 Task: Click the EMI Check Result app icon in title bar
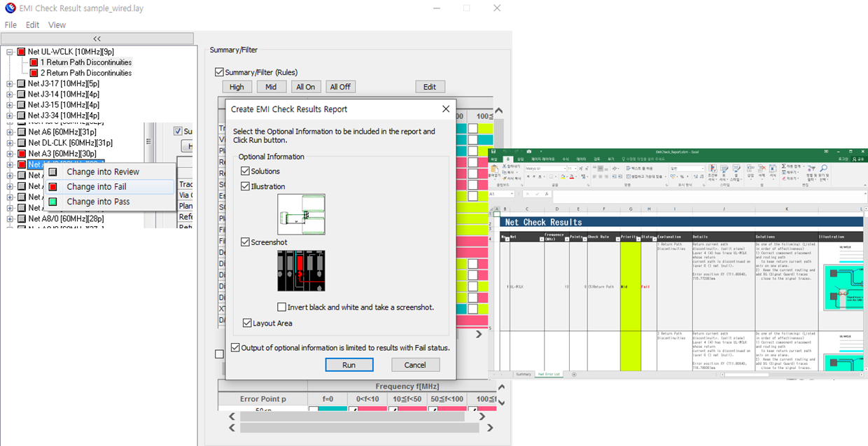pyautogui.click(x=10, y=8)
